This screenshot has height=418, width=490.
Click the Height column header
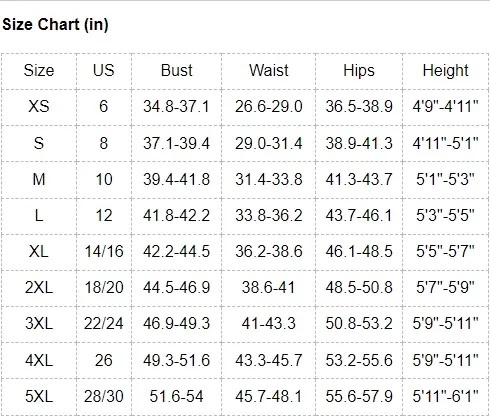446,71
